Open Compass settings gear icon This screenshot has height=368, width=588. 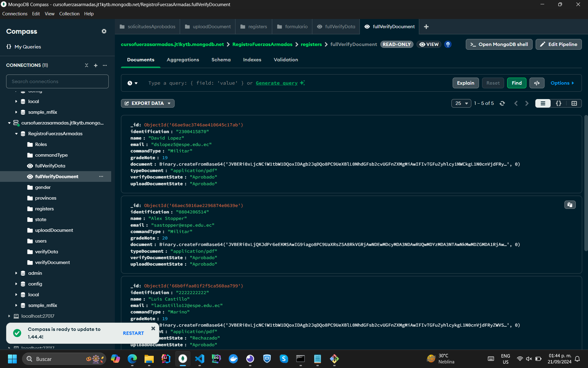click(104, 31)
